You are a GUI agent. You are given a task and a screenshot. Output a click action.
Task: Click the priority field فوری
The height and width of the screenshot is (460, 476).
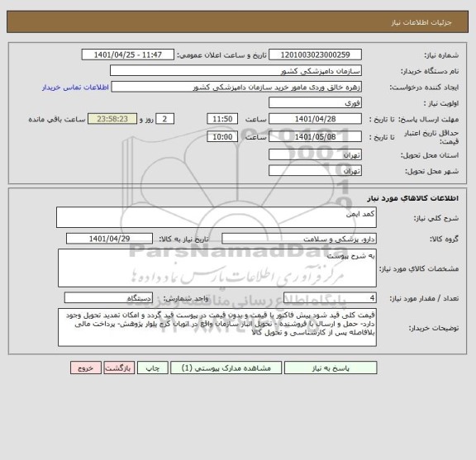click(x=315, y=103)
